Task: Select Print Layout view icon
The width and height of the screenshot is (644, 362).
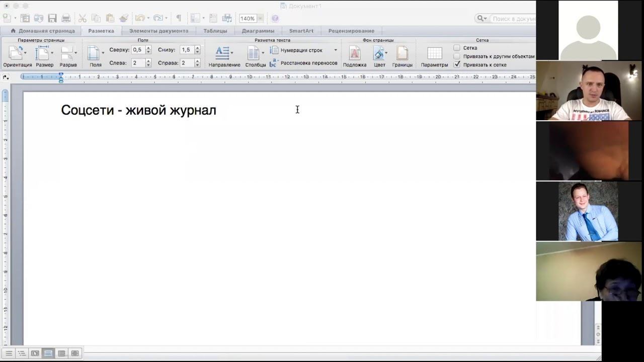Action: coord(48,353)
